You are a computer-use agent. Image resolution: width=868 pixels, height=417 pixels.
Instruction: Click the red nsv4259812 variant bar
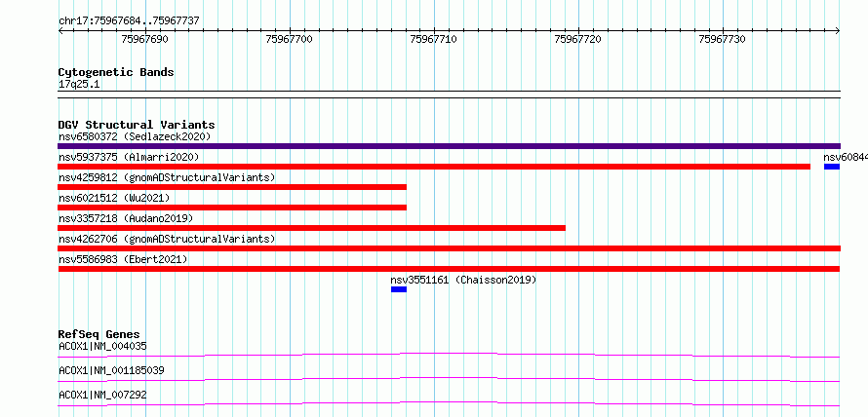pyautogui.click(x=232, y=187)
